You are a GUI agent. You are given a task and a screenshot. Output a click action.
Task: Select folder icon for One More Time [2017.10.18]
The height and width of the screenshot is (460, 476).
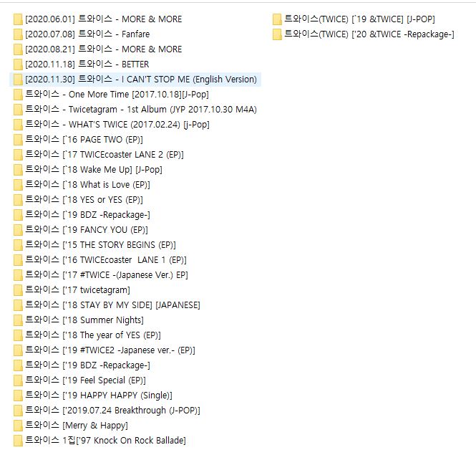pos(18,95)
